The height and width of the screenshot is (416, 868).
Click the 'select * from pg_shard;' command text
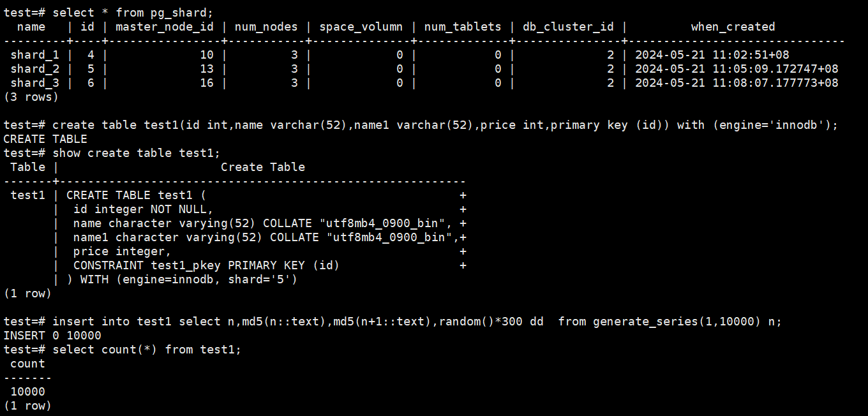pyautogui.click(x=133, y=13)
